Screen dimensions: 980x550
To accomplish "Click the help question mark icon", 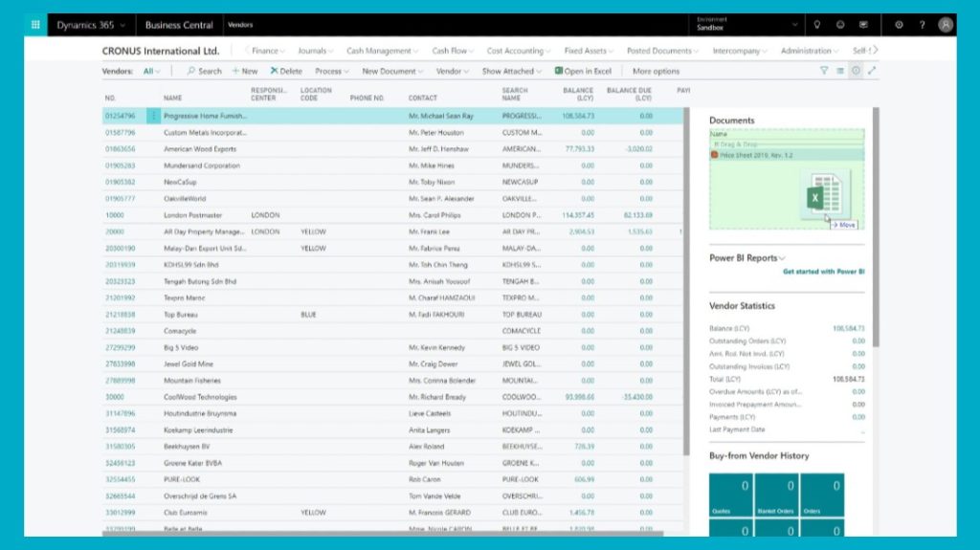I will [922, 25].
